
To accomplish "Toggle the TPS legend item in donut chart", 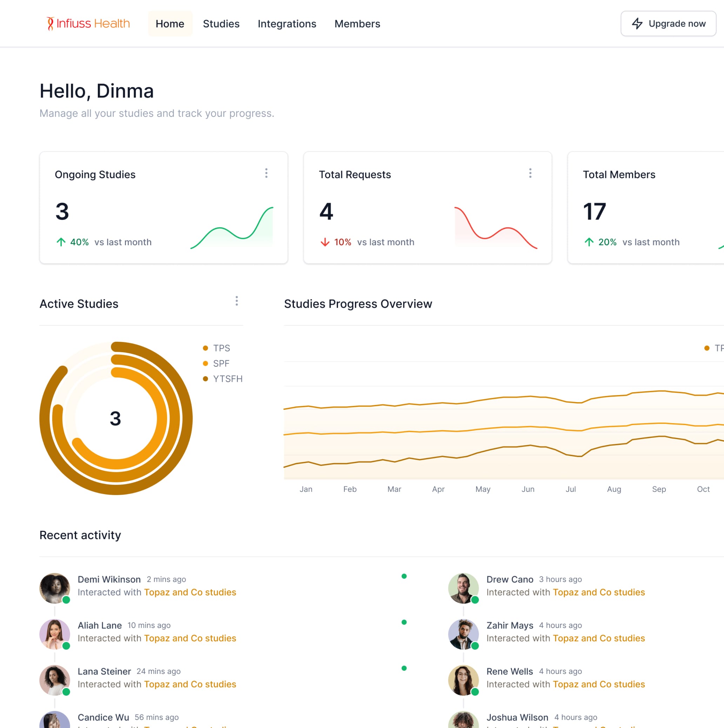I will click(221, 348).
